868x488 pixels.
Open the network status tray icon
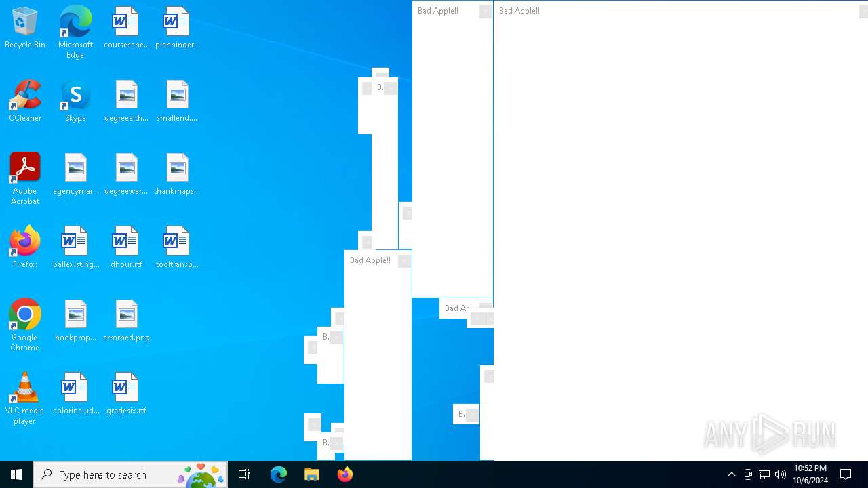(x=764, y=474)
